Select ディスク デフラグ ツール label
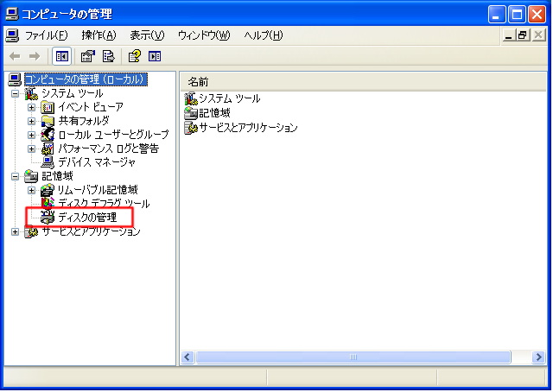Viewport: 553px width, 392px height. click(104, 204)
